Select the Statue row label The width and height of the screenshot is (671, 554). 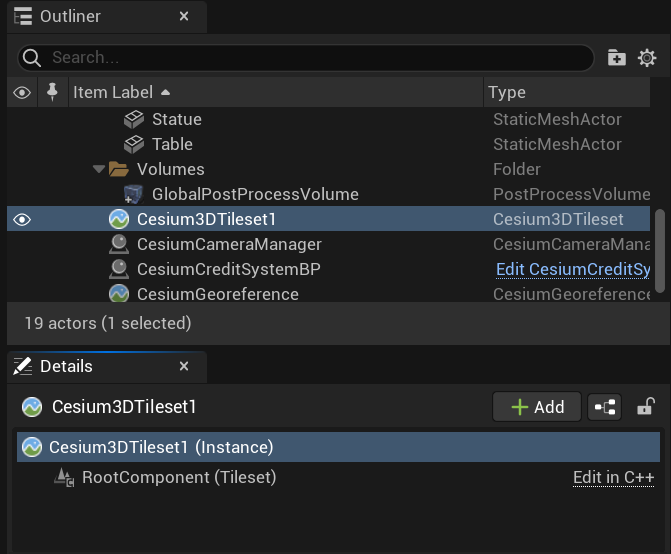pos(177,119)
